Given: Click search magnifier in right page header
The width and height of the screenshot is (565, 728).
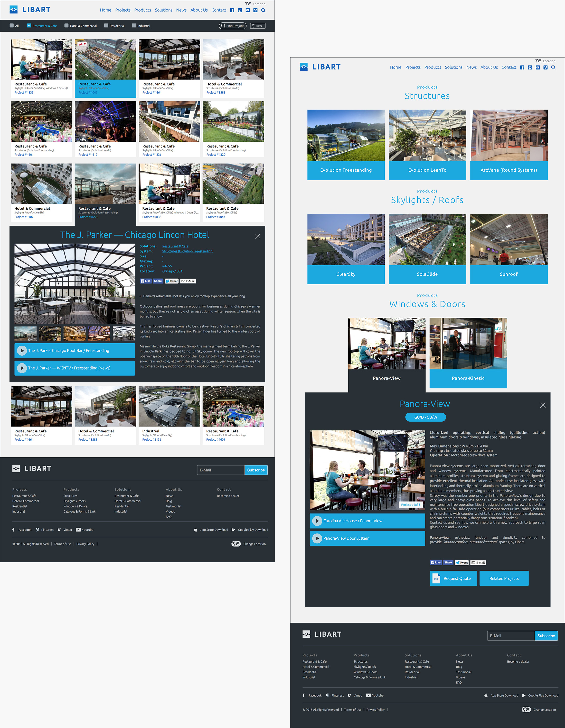Looking at the screenshot, I should (553, 68).
